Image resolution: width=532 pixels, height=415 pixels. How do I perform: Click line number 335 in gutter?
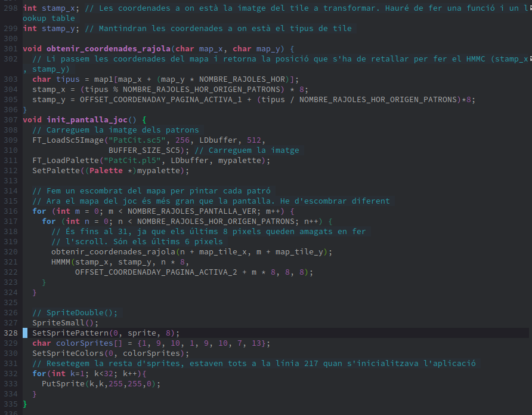tap(11, 404)
